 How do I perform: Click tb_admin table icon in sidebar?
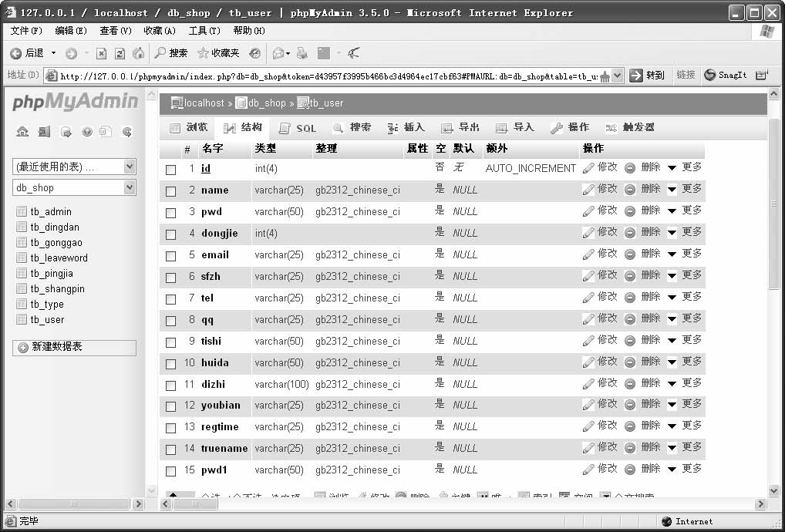(22, 212)
